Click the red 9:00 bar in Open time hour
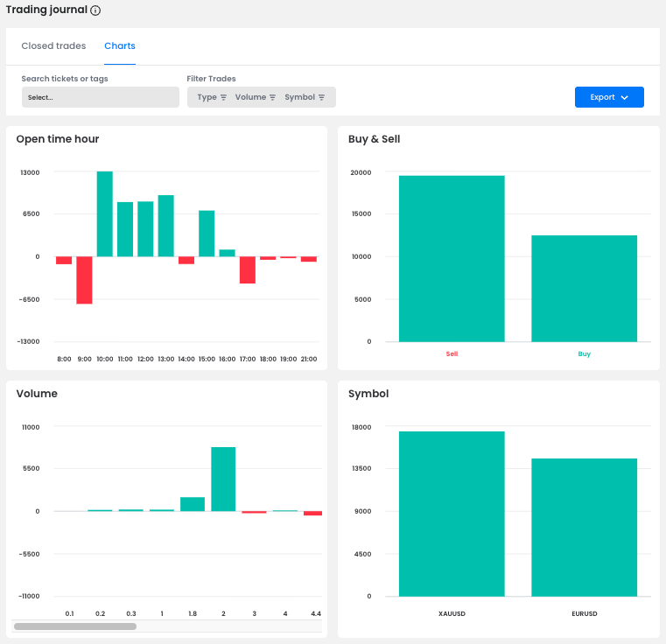 point(84,279)
